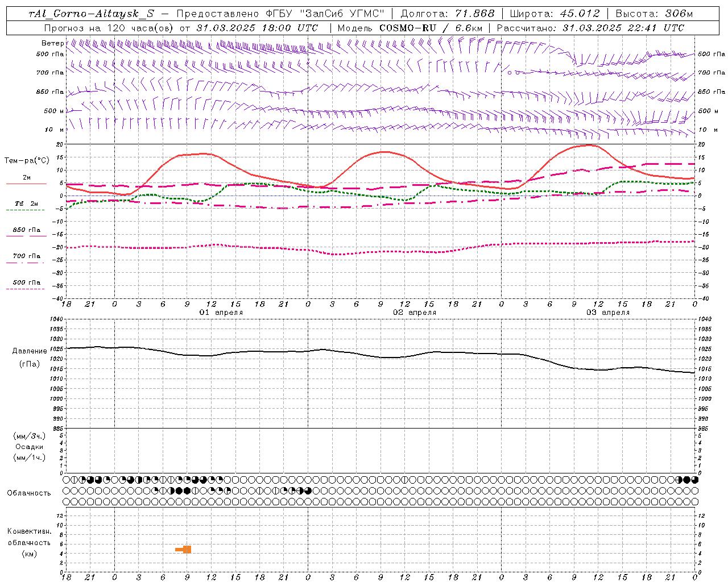Click the 'Давление' pressure panel label
The width and height of the screenshot is (728, 582).
tap(30, 351)
